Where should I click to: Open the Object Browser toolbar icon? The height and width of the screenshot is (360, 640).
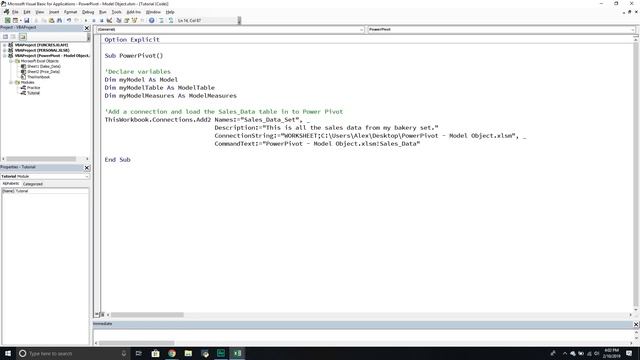click(134, 20)
